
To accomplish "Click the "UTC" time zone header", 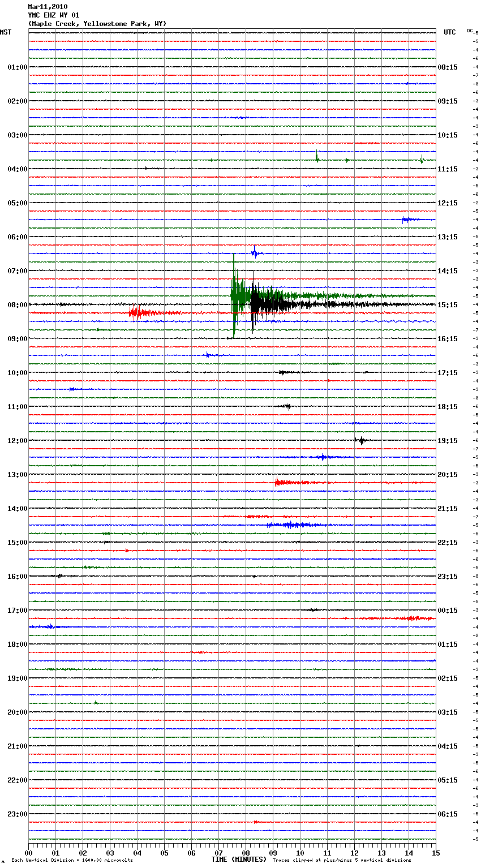I will point(450,32).
